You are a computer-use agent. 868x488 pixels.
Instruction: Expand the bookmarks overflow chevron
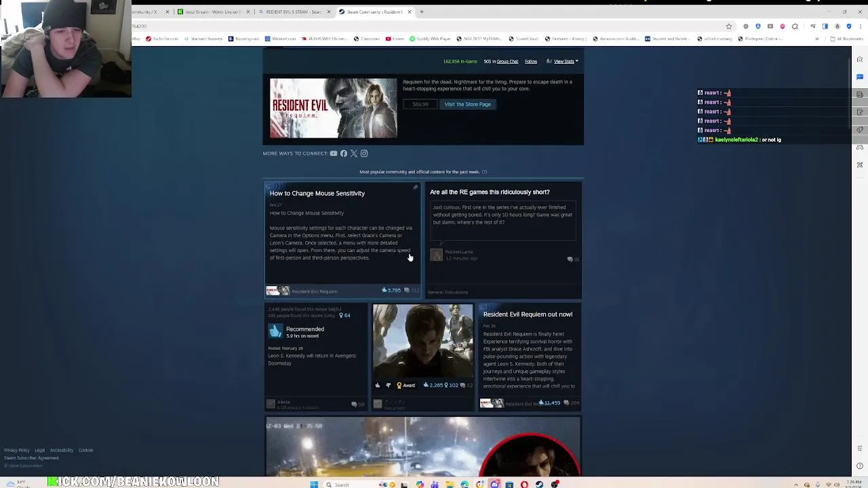[x=816, y=39]
